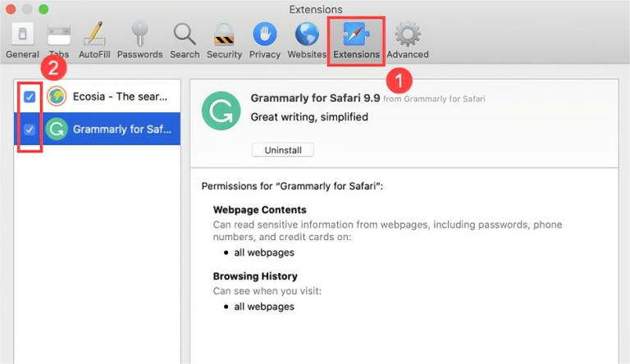
Task: Click the Uninstall button
Action: [x=283, y=150]
